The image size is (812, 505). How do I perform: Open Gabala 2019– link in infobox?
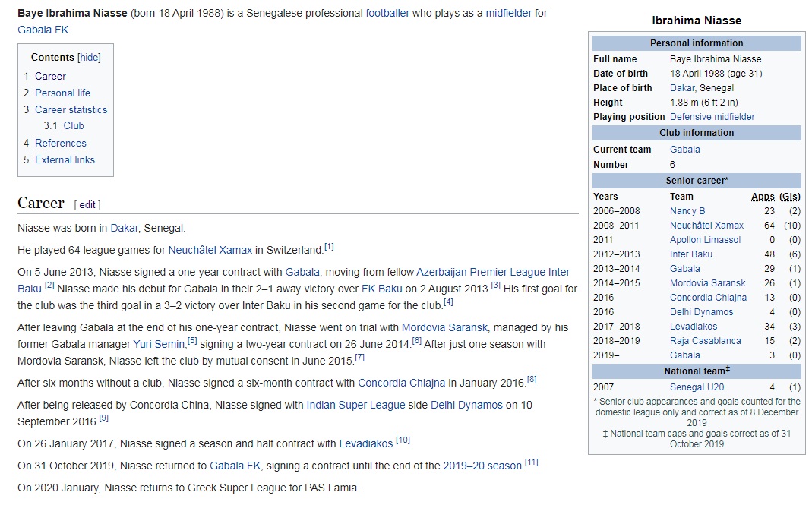684,355
